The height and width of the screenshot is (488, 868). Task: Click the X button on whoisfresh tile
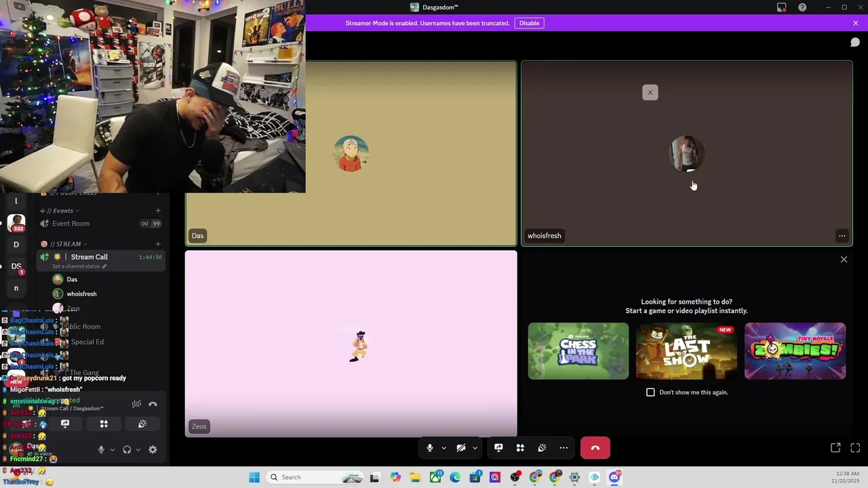pos(650,92)
